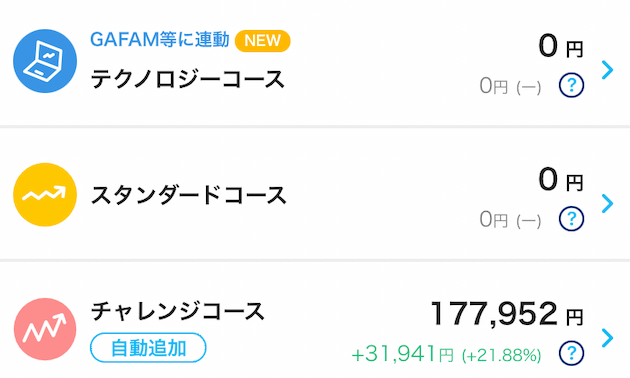Tap the 自動追加 pill button
Screen dimensions: 630x378
pyautogui.click(x=148, y=348)
